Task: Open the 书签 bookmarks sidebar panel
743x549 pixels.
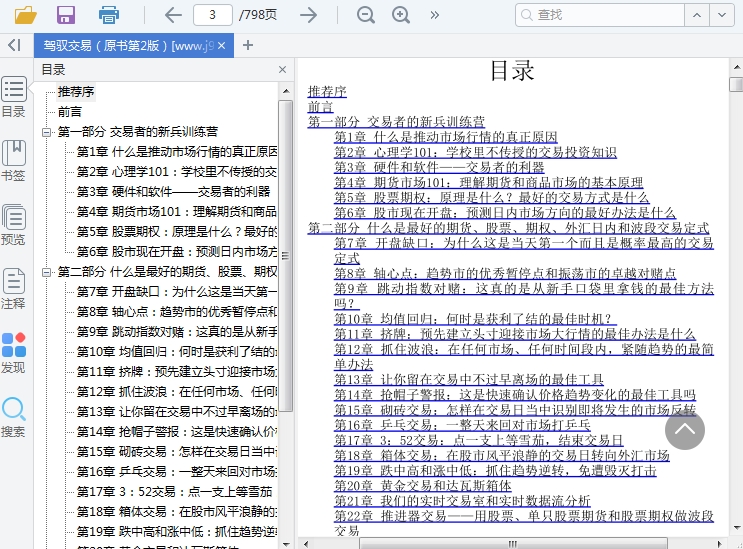Action: click(x=14, y=160)
